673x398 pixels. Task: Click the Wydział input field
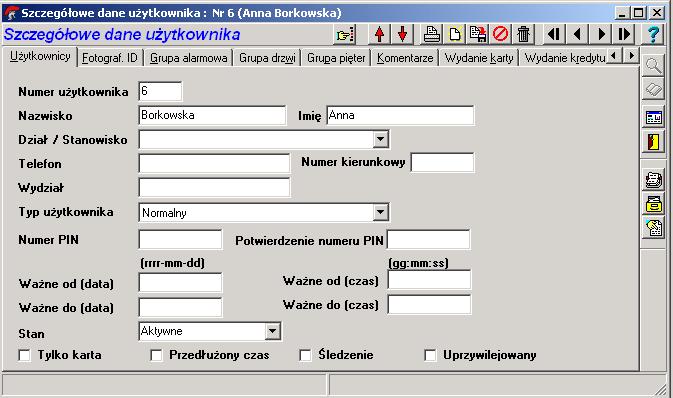[x=214, y=188]
